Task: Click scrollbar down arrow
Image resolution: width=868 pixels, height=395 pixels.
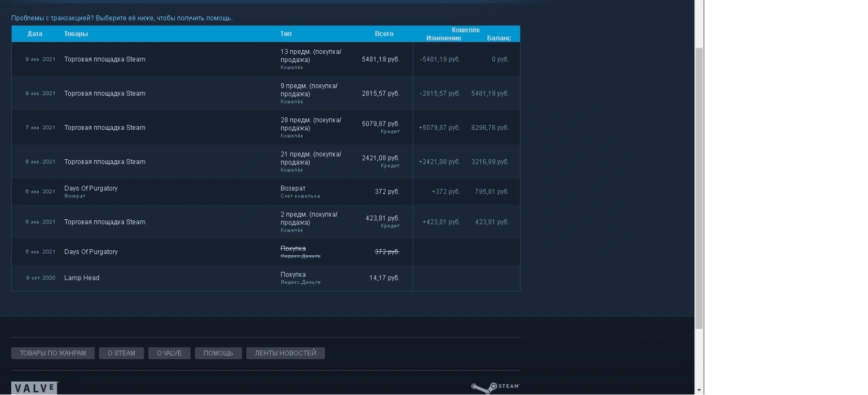Action: pos(699,390)
